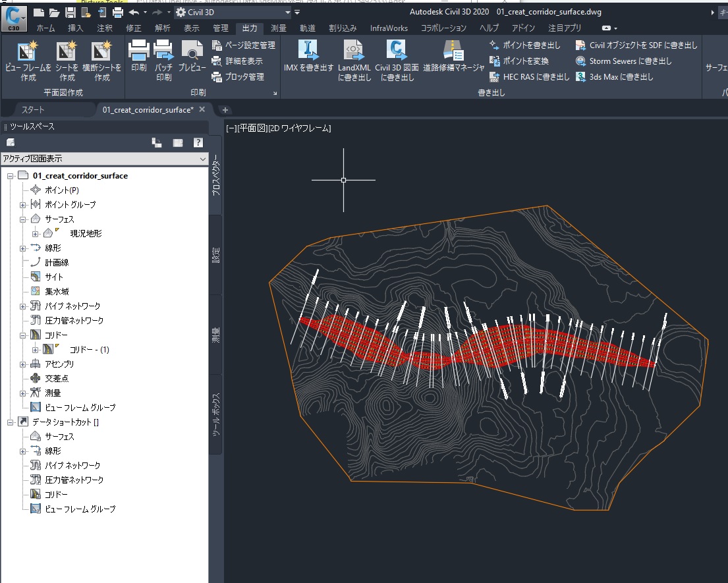Screen dimensions: 728x583
Task: Click the Export IMX icon
Action: pos(308,50)
